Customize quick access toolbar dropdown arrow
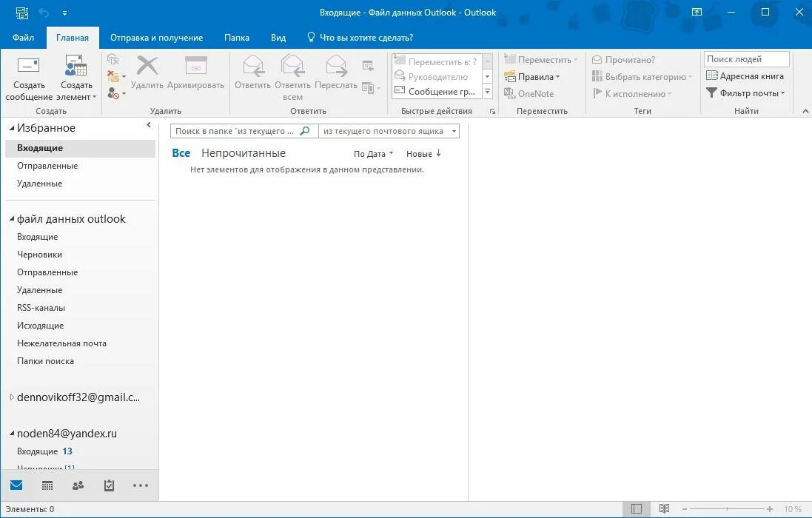Image resolution: width=812 pixels, height=518 pixels. coord(64,13)
